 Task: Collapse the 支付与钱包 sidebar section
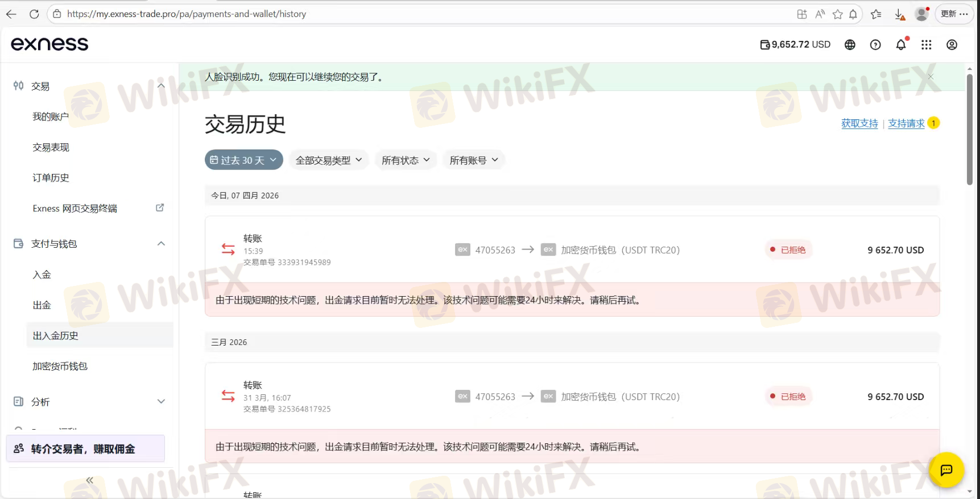(161, 244)
